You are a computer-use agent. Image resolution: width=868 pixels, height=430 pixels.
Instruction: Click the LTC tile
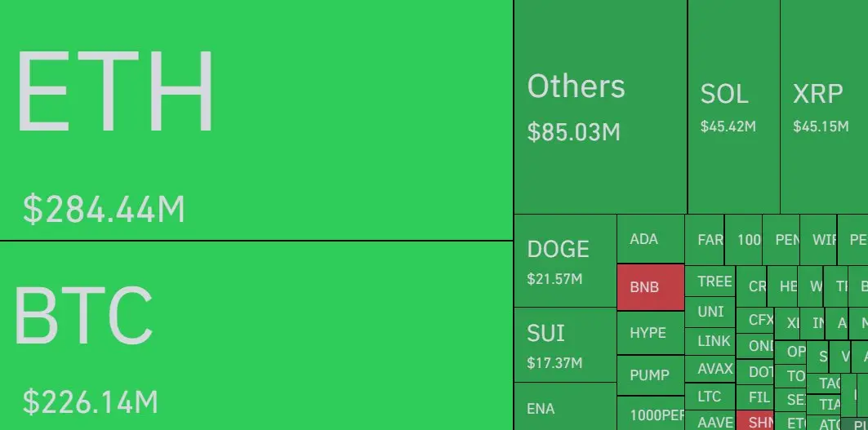(710, 397)
